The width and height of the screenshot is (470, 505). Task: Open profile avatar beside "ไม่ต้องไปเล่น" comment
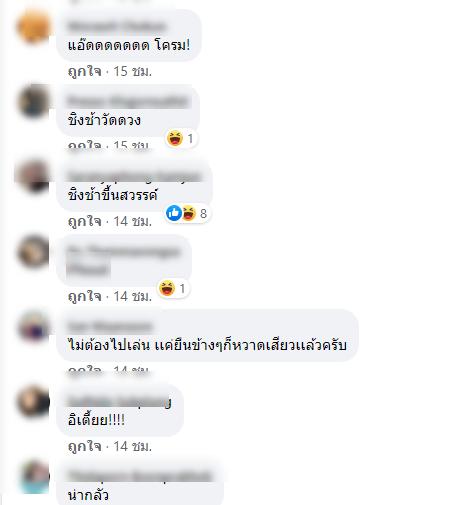(x=33, y=326)
